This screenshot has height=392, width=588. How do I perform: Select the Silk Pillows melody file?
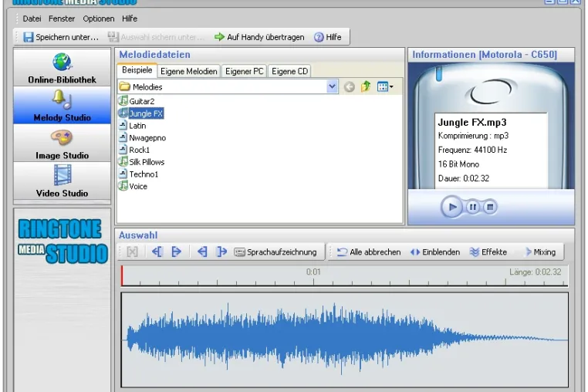click(x=141, y=162)
